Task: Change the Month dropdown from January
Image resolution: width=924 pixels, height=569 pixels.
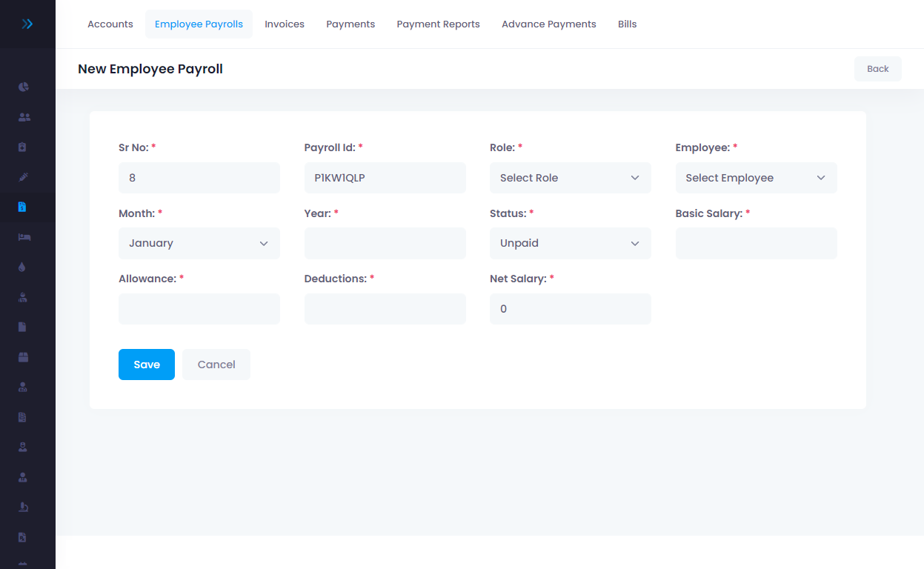Action: (199, 243)
